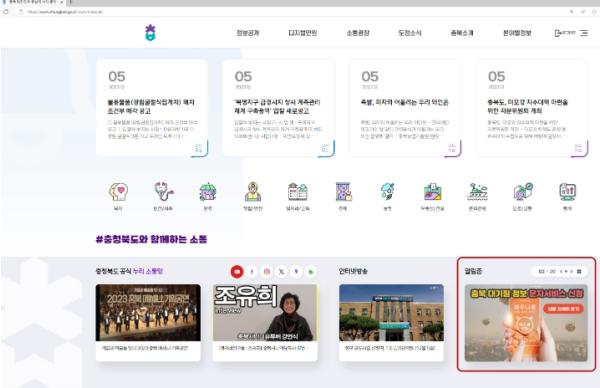Open the 소통광장 navigation menu
This screenshot has width=600, height=388.
click(358, 33)
